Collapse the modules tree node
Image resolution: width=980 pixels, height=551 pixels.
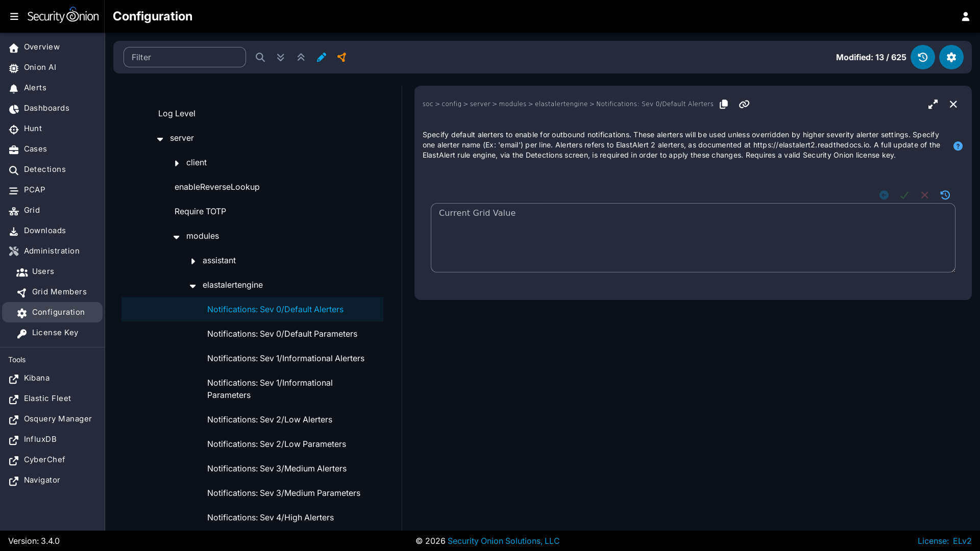point(177,237)
